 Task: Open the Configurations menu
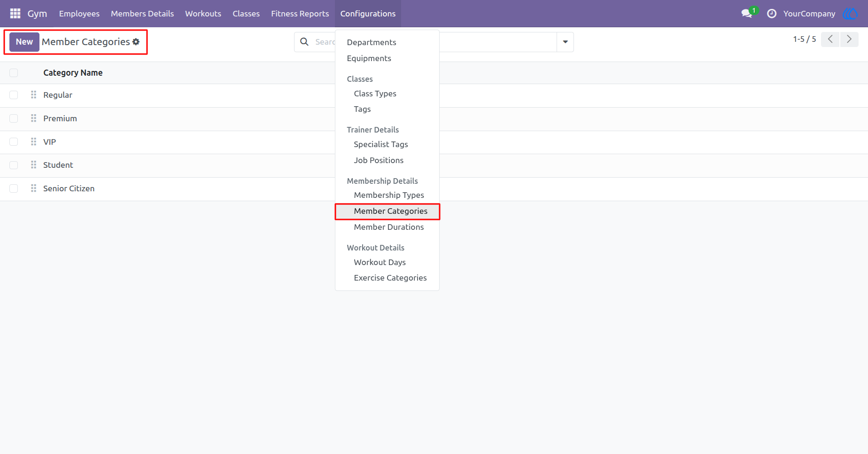tap(368, 14)
